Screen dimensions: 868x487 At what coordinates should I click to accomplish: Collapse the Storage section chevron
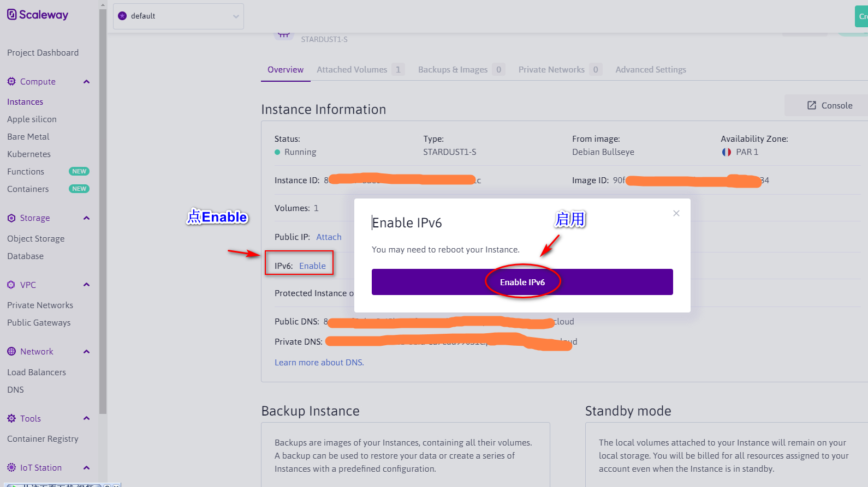point(86,218)
